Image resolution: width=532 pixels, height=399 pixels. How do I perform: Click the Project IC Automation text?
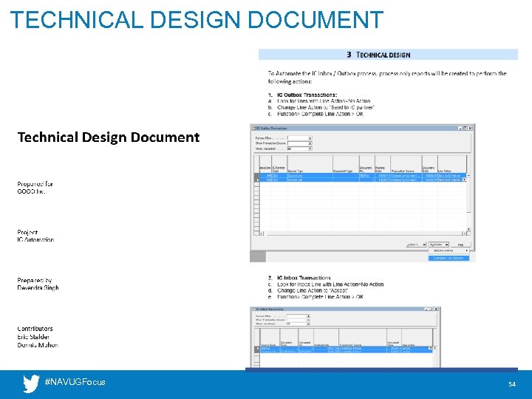pos(35,236)
